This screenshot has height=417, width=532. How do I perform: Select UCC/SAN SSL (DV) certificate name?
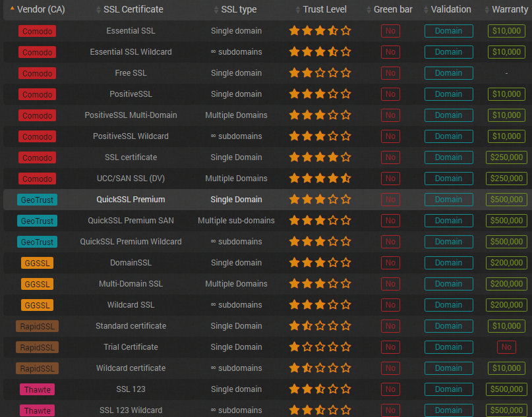tap(131, 179)
